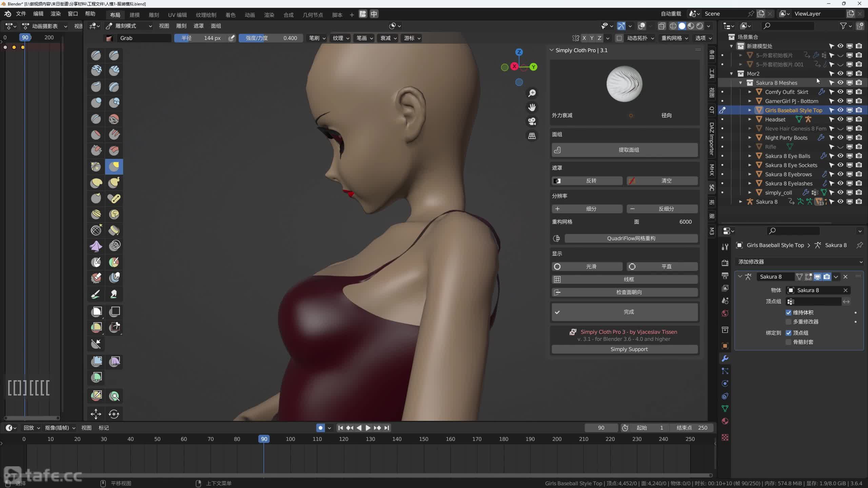Select rendered viewport shading
The height and width of the screenshot is (488, 868).
click(699, 26)
